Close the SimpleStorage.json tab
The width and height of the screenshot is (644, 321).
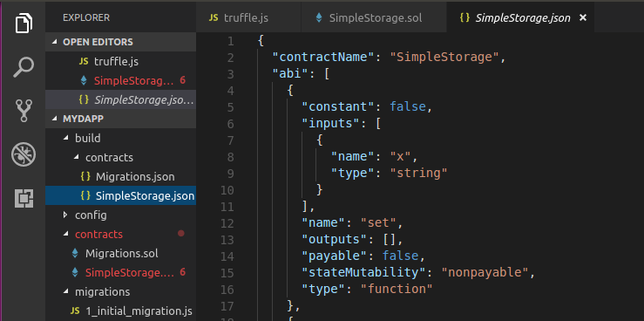tap(582, 18)
